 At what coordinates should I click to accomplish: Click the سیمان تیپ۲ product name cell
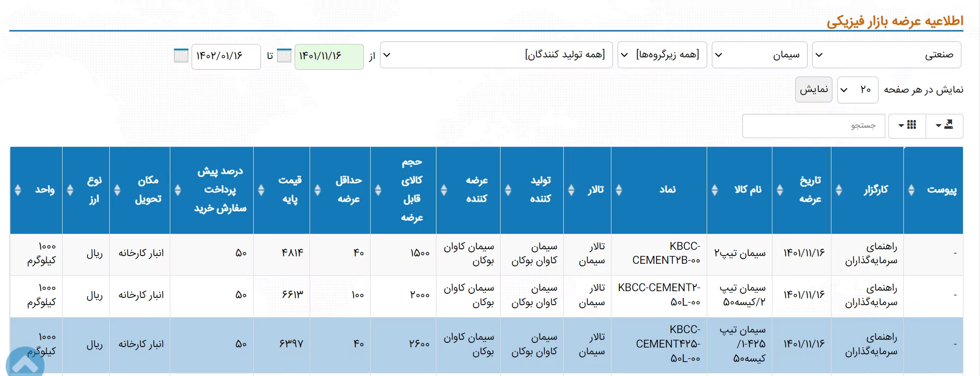pyautogui.click(x=739, y=254)
